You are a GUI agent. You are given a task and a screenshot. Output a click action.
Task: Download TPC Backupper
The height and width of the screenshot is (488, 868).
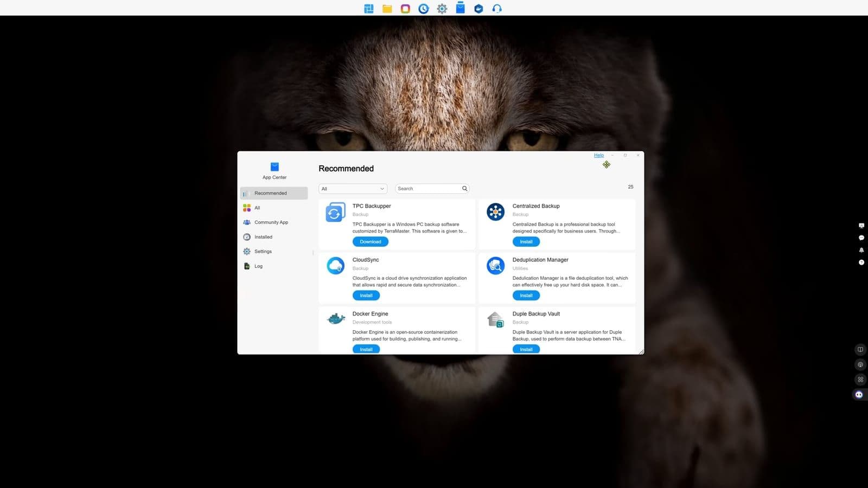(x=371, y=242)
